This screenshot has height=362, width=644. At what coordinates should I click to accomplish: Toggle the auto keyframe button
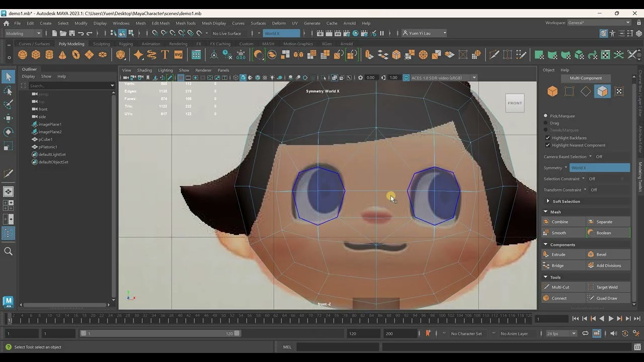pos(625,333)
